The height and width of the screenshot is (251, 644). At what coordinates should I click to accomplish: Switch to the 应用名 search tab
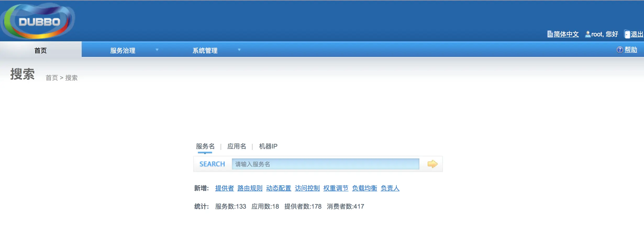pos(237,146)
